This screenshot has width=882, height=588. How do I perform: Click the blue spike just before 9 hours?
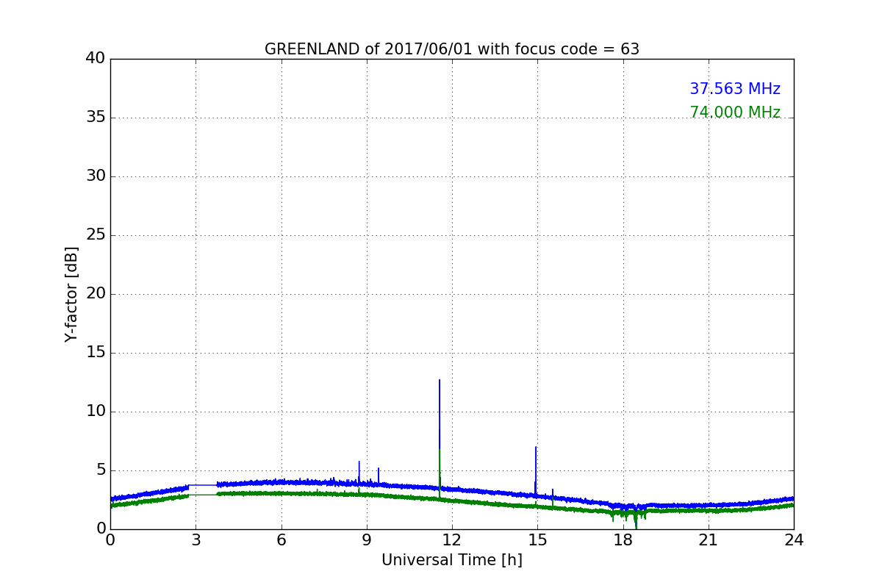coord(359,472)
